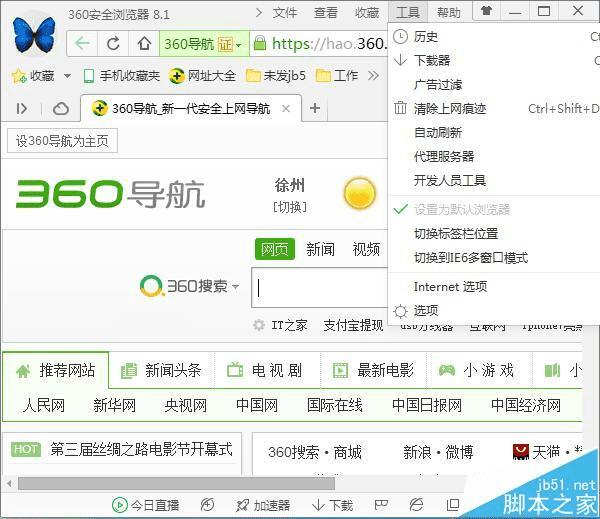Open 选项 settings from tools menu
The height and width of the screenshot is (519, 600).
tap(494, 311)
